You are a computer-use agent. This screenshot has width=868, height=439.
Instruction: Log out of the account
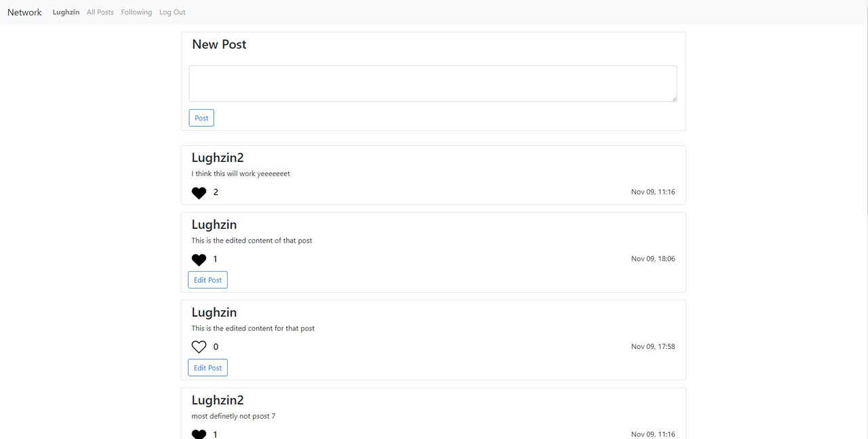click(x=172, y=12)
